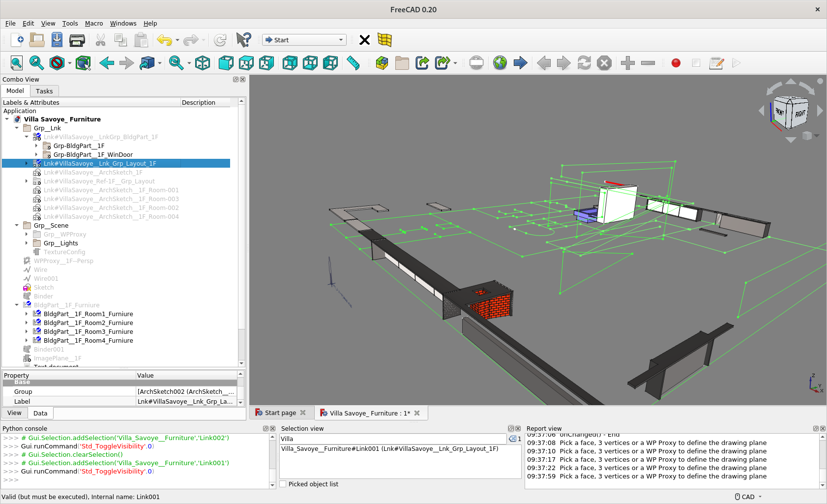This screenshot has height=504, width=827.
Task: Select Grp-BldgPart__1F_WinDoor tree item
Action: click(93, 154)
